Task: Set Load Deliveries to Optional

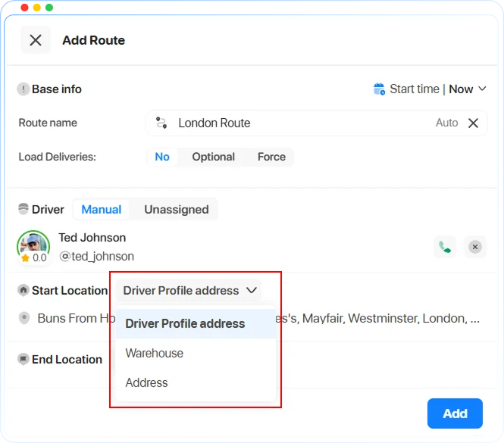Action: click(213, 157)
